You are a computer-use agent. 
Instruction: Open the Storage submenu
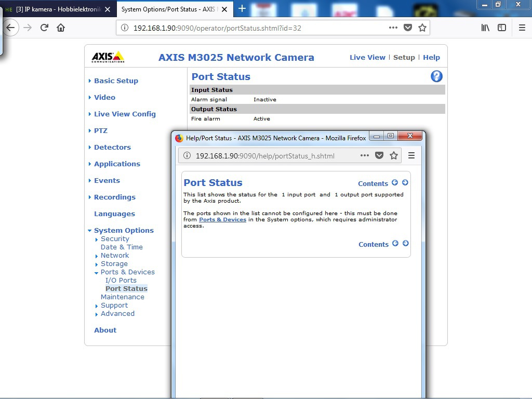point(114,263)
